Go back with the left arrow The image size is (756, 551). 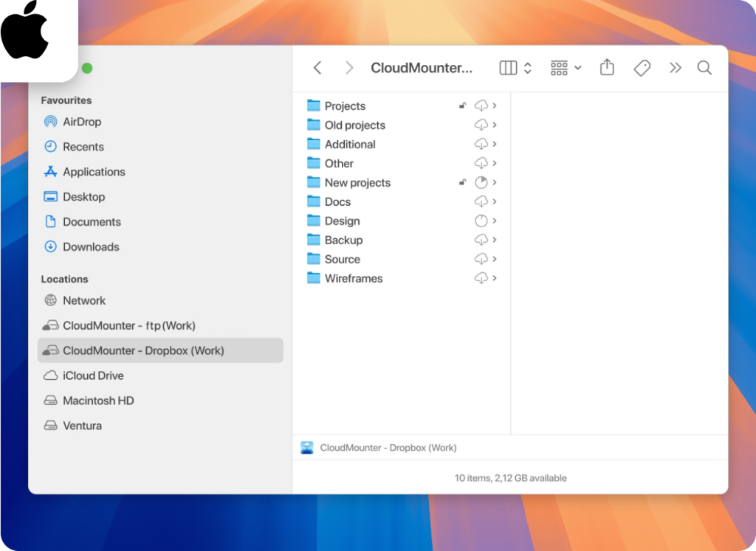pos(317,68)
